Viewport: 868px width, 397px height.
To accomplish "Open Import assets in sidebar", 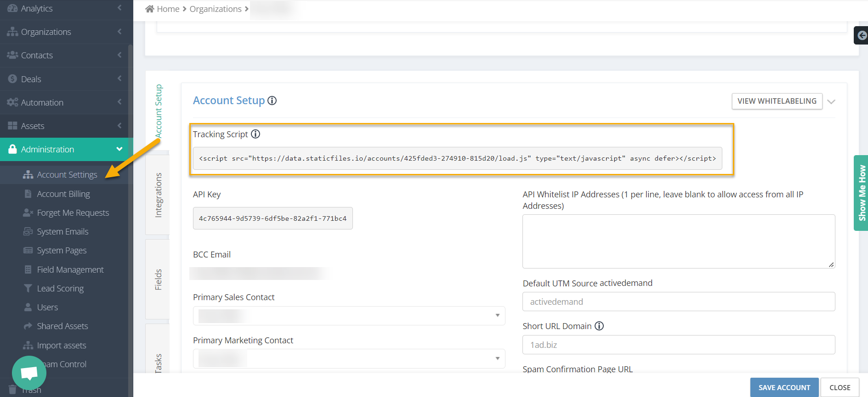I will tap(62, 345).
